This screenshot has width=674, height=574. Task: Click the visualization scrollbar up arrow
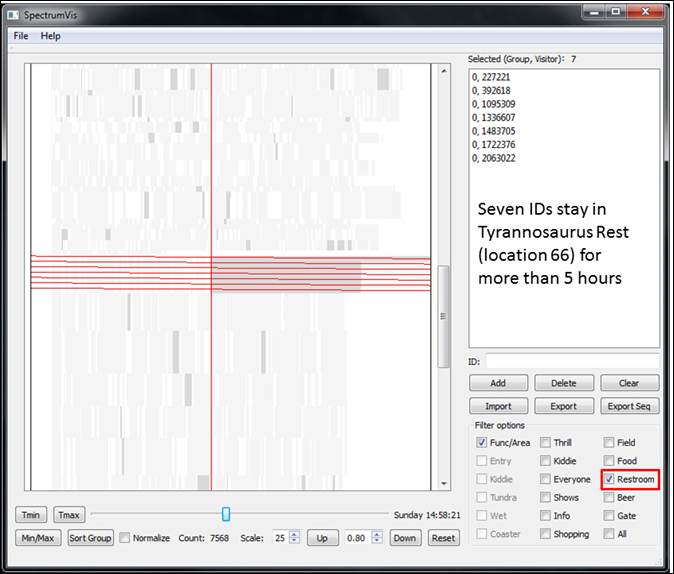click(445, 70)
